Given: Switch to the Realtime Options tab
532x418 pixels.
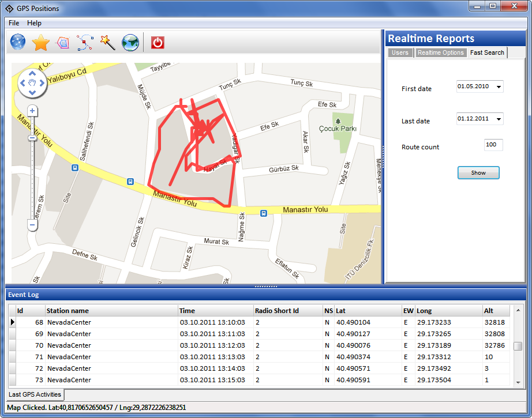Looking at the screenshot, I should click(441, 53).
